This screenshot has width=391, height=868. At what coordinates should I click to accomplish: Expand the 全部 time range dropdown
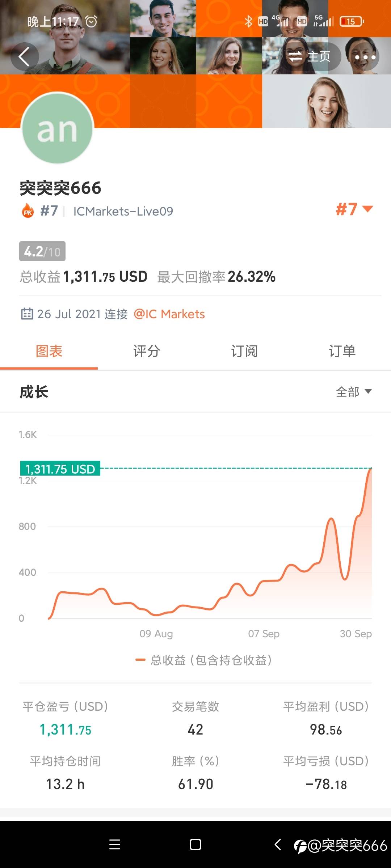coord(354,392)
